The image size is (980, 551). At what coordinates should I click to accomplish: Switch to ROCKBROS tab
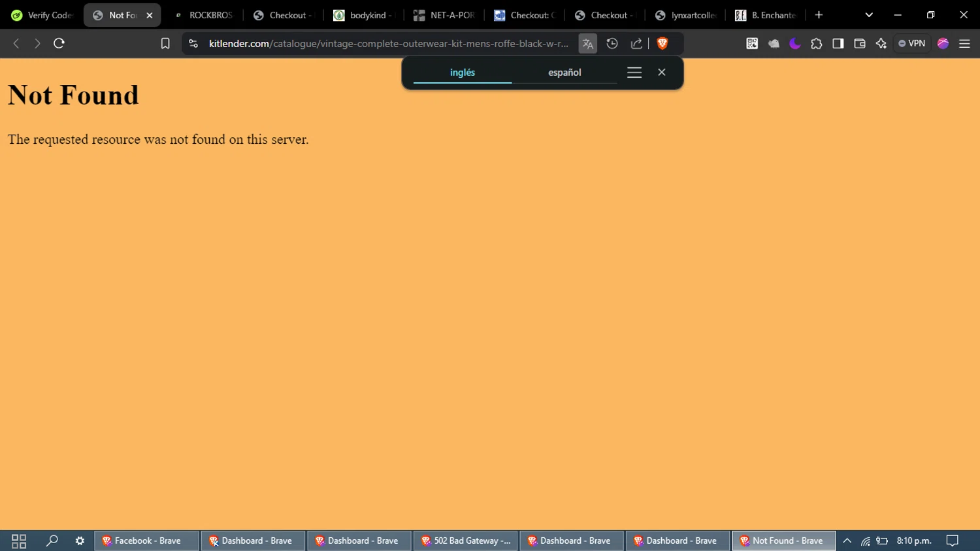point(203,15)
